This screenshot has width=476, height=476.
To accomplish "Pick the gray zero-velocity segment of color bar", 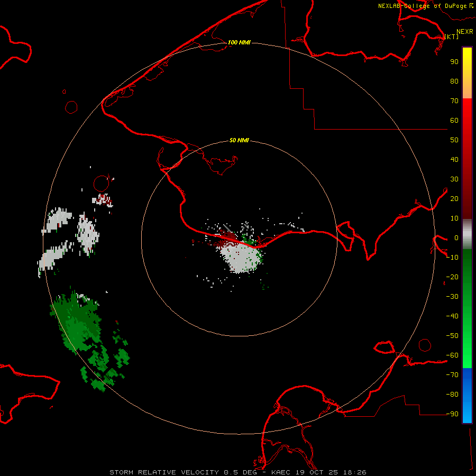I will tap(467, 234).
